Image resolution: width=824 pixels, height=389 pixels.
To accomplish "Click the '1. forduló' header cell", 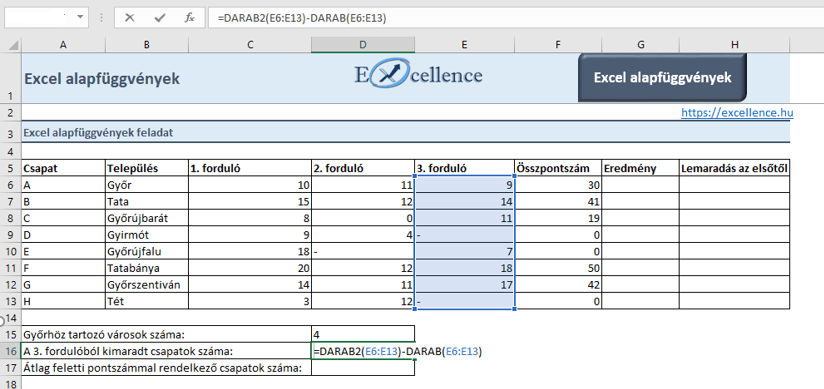I will (250, 169).
